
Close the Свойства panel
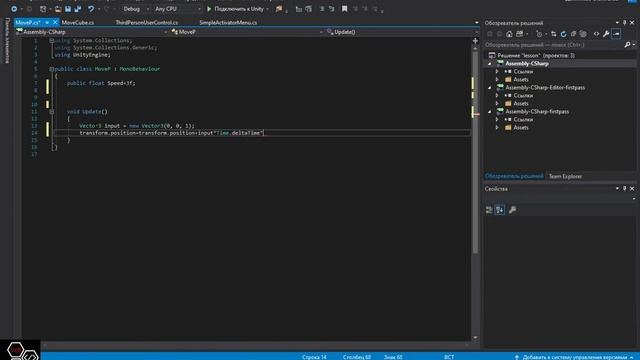pos(632,189)
